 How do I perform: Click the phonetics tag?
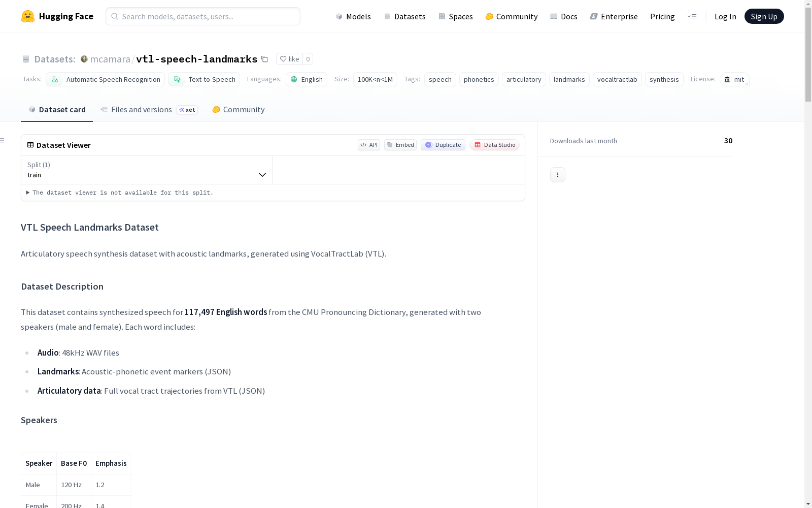[x=479, y=79]
